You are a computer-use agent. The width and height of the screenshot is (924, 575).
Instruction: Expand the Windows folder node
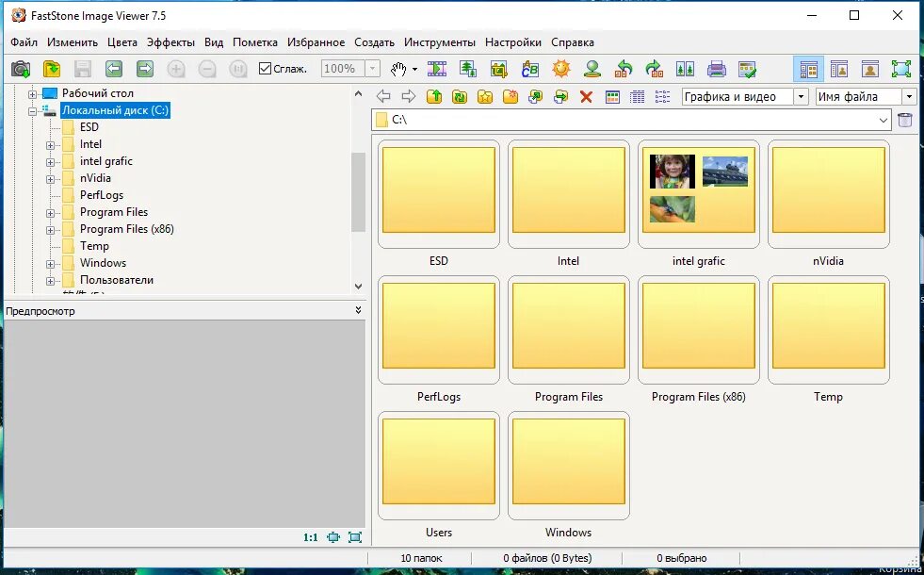click(x=50, y=264)
